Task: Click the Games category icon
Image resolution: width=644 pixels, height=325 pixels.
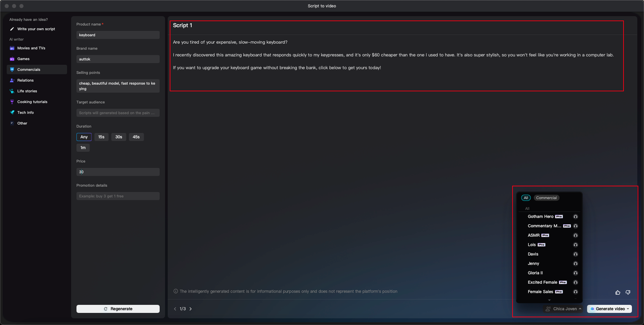Action: click(x=12, y=59)
